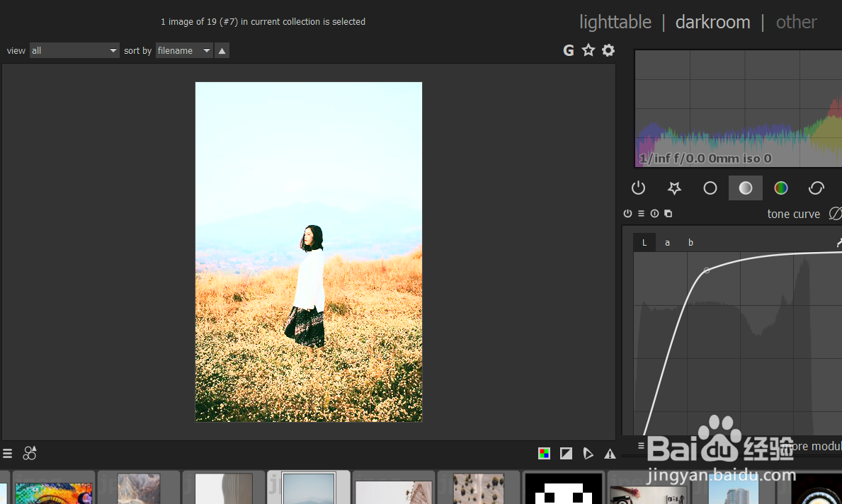The width and height of the screenshot is (842, 504).
Task: Toggle softproofing icon
Action: [588, 454]
